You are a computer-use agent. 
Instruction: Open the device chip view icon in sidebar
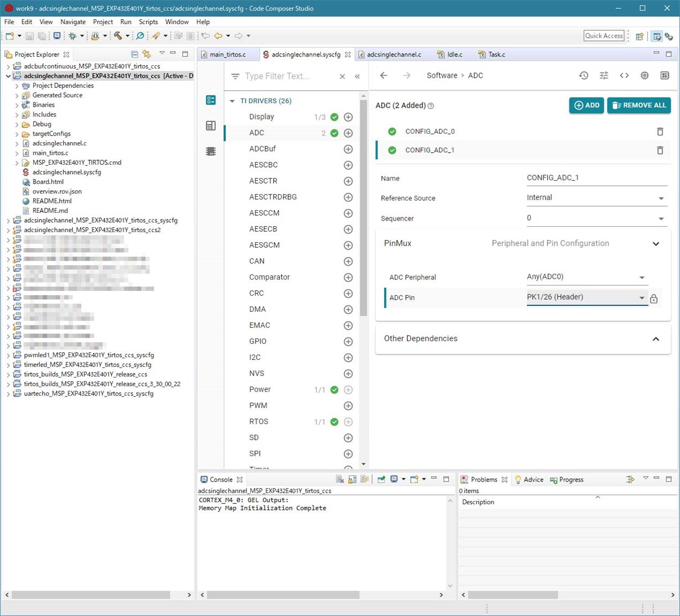pos(211,151)
